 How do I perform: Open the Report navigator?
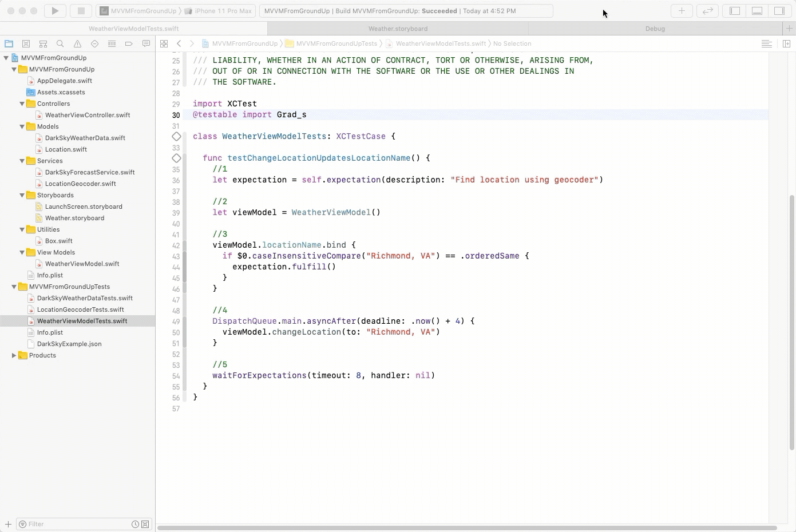(146, 43)
